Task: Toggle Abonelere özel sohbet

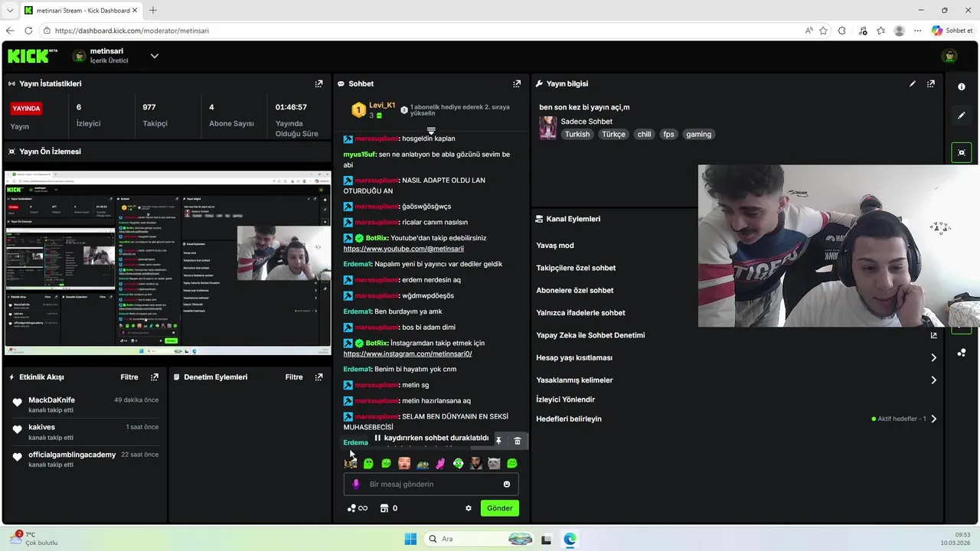Action: pyautogui.click(x=575, y=291)
